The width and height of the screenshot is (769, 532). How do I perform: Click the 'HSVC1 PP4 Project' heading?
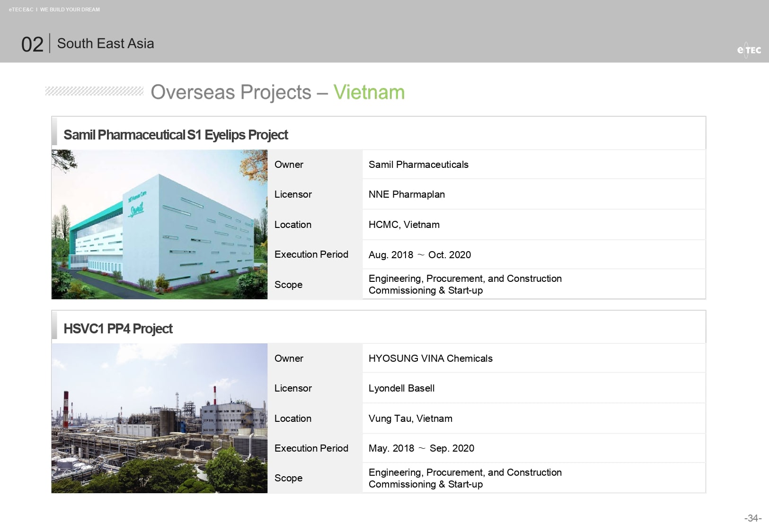point(118,329)
